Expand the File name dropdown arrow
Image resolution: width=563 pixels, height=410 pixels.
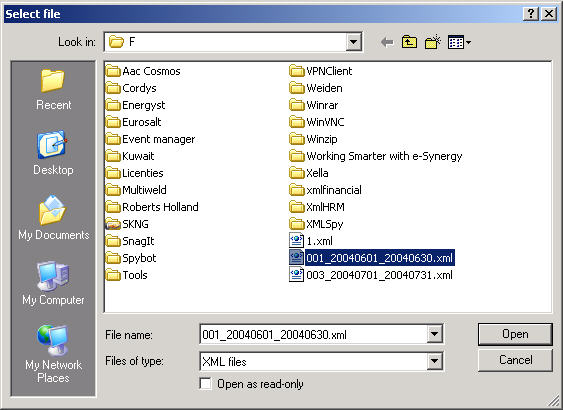click(x=434, y=335)
